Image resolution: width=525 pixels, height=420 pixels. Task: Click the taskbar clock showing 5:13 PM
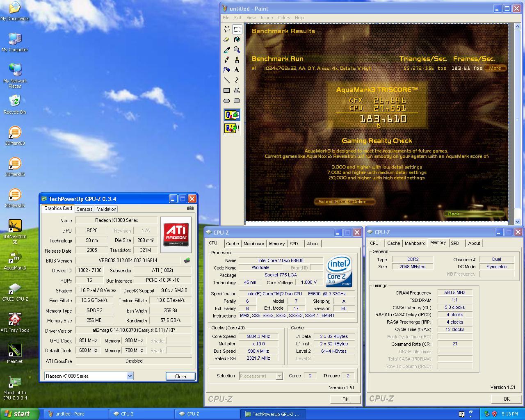coord(510,414)
